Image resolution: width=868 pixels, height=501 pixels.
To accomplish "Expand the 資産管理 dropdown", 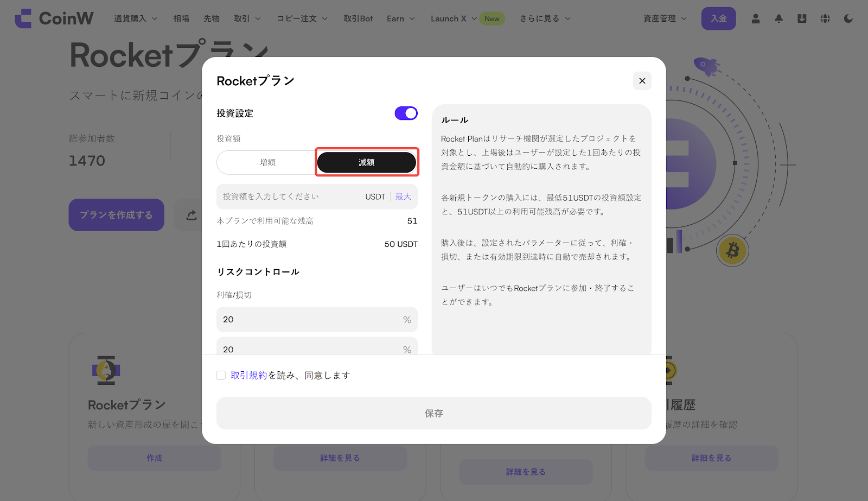I will tap(665, 18).
